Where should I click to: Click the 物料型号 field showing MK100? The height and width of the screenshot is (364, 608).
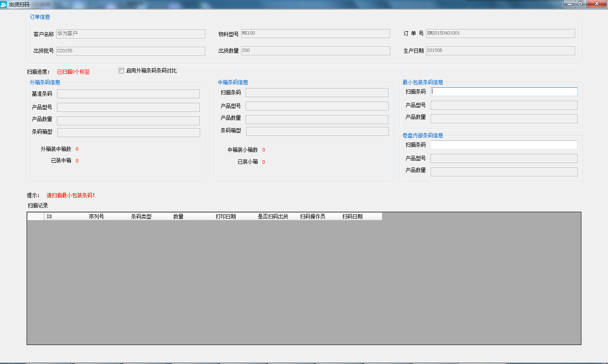coord(315,33)
